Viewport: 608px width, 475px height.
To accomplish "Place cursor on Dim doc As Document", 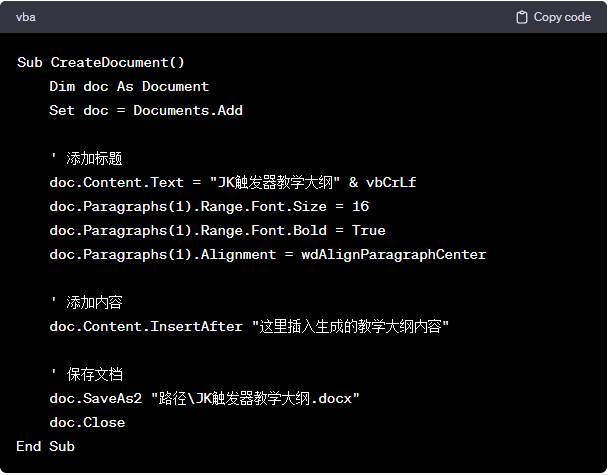I will (x=129, y=86).
